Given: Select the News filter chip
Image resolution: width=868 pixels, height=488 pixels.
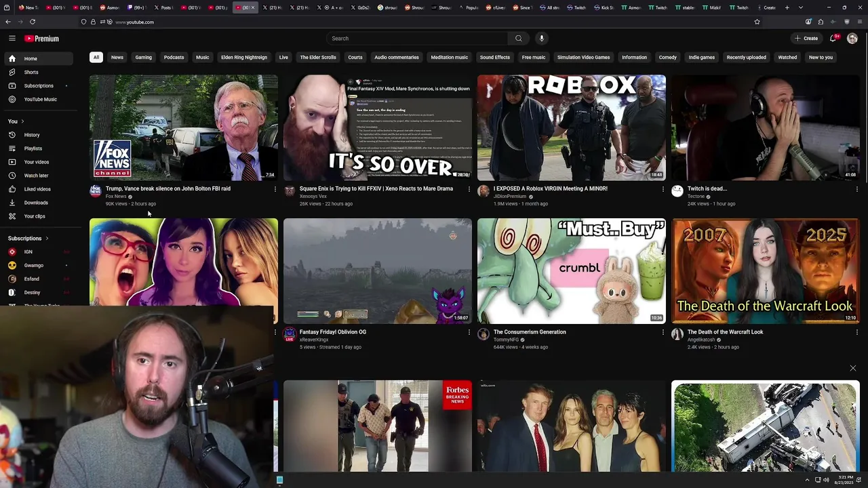Looking at the screenshot, I should tap(117, 58).
